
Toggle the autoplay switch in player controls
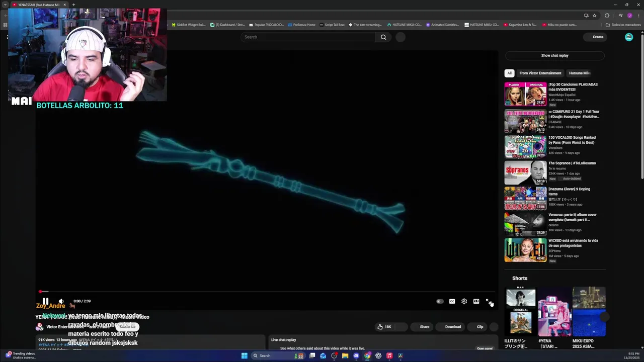pyautogui.click(x=440, y=301)
